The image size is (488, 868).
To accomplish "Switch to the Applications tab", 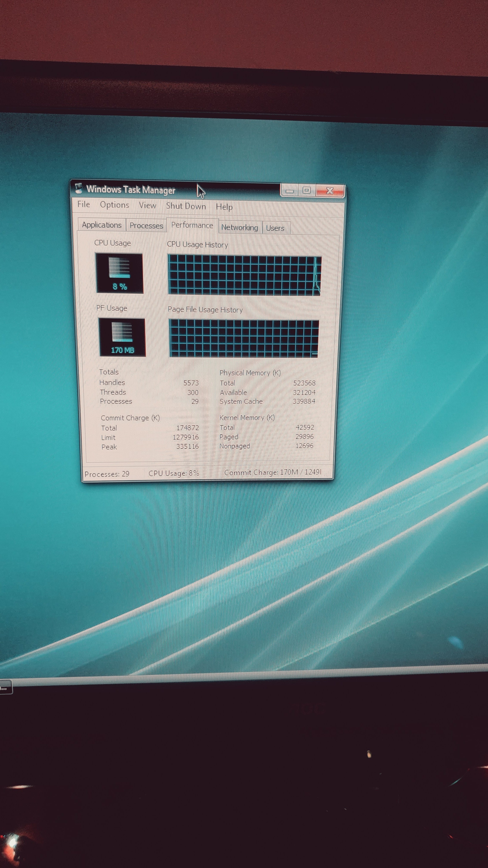I will click(102, 225).
